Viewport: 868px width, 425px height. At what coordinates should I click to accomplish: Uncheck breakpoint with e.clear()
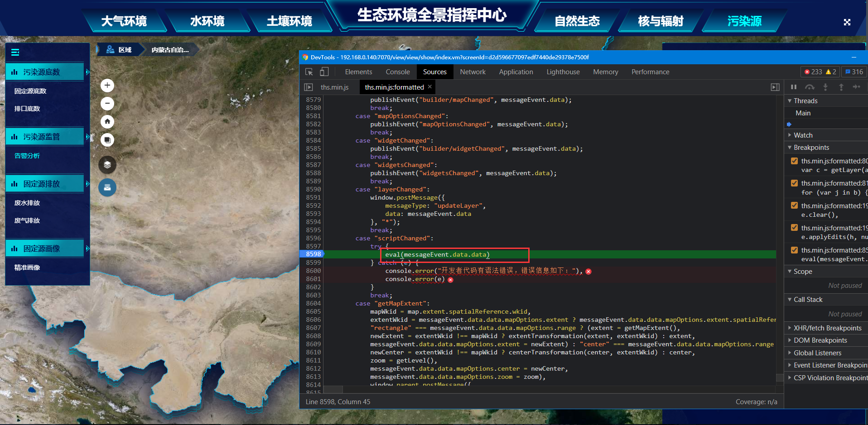(794, 205)
